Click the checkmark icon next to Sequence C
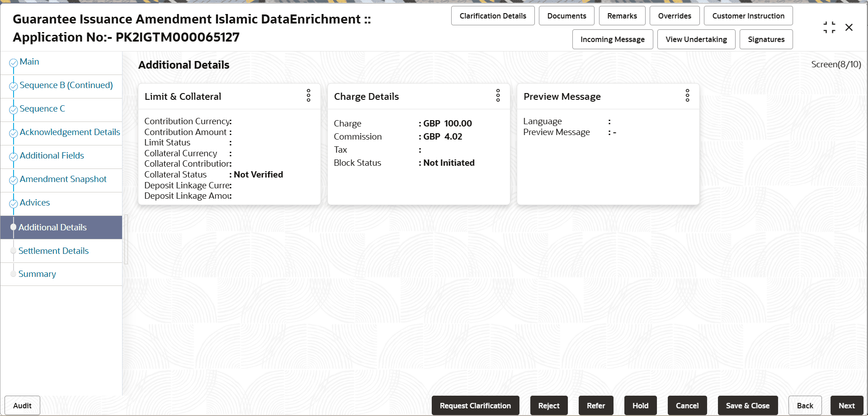This screenshot has height=416, width=868. pos(13,108)
